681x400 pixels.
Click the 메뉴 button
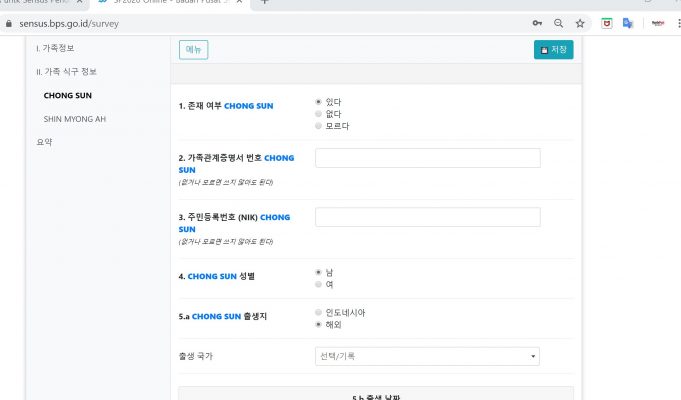pos(193,49)
